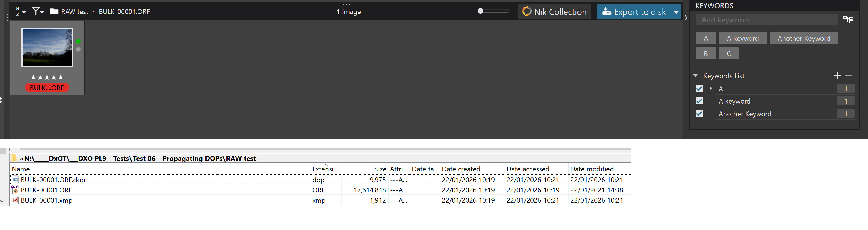The width and height of the screenshot is (868, 230).
Task: Click the Add keywords input field
Action: 767,20
